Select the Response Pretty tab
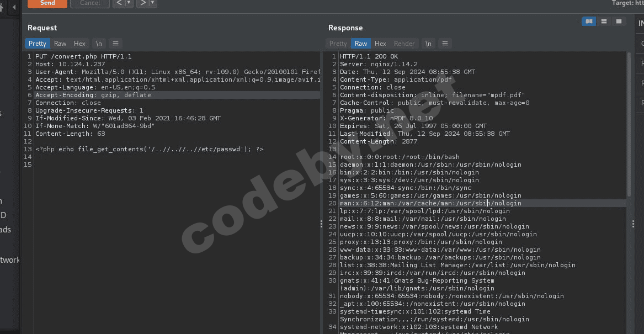Viewport: 644px width, 334px height. [x=338, y=44]
